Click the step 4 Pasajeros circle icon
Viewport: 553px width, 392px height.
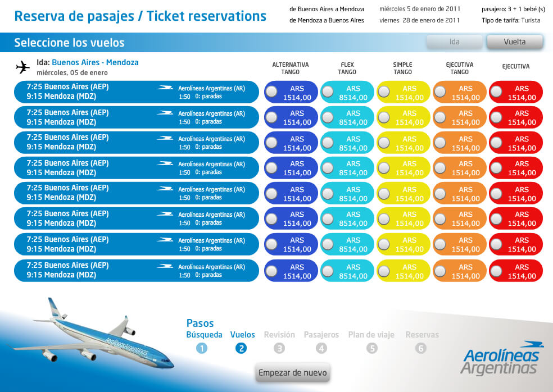click(321, 348)
